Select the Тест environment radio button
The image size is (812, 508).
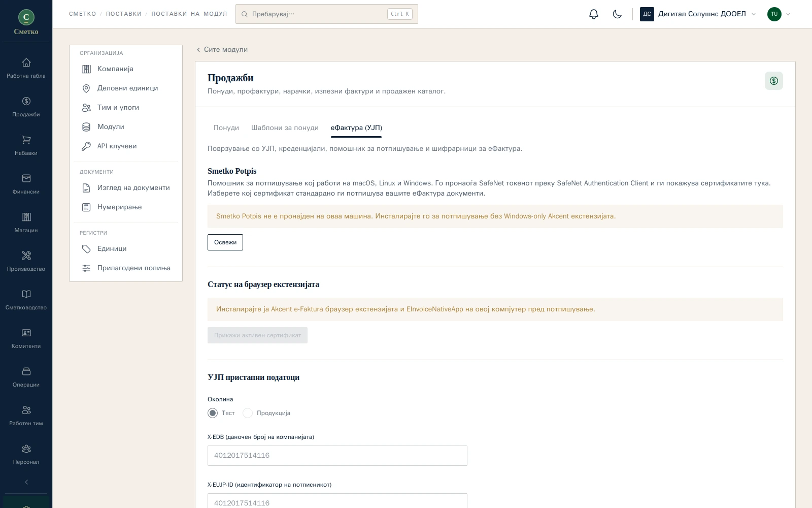[x=213, y=413]
